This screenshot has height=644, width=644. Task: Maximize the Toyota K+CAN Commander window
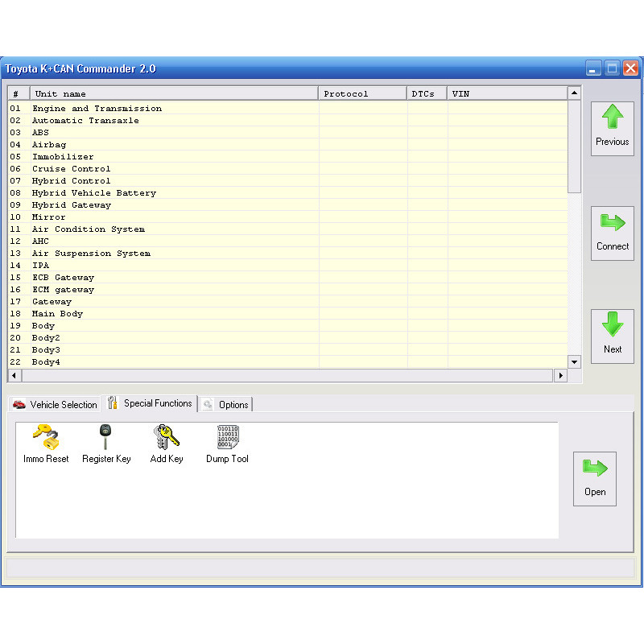[x=612, y=68]
